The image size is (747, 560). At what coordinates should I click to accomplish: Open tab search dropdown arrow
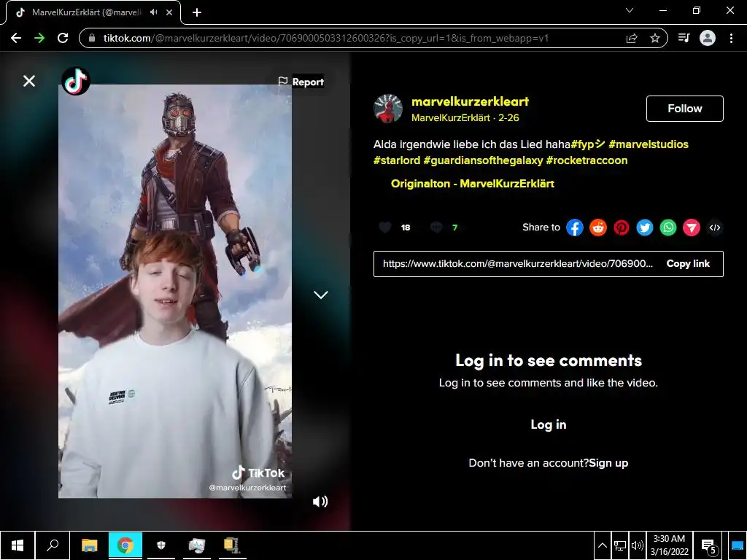(x=630, y=10)
